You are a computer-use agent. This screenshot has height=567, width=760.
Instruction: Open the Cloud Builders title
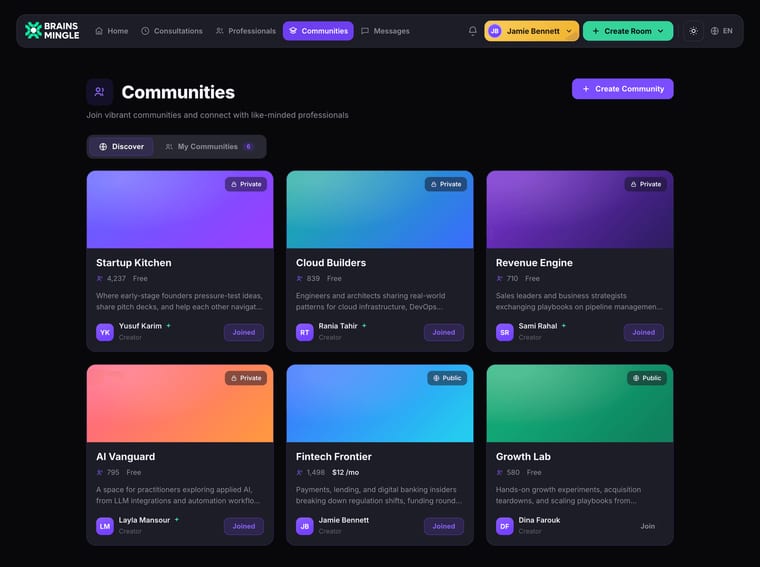331,263
